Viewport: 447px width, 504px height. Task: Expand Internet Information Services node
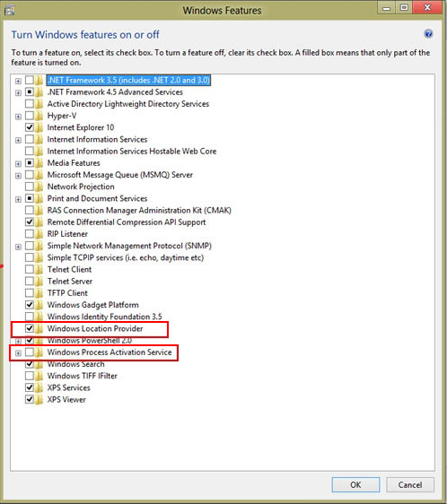(x=18, y=141)
